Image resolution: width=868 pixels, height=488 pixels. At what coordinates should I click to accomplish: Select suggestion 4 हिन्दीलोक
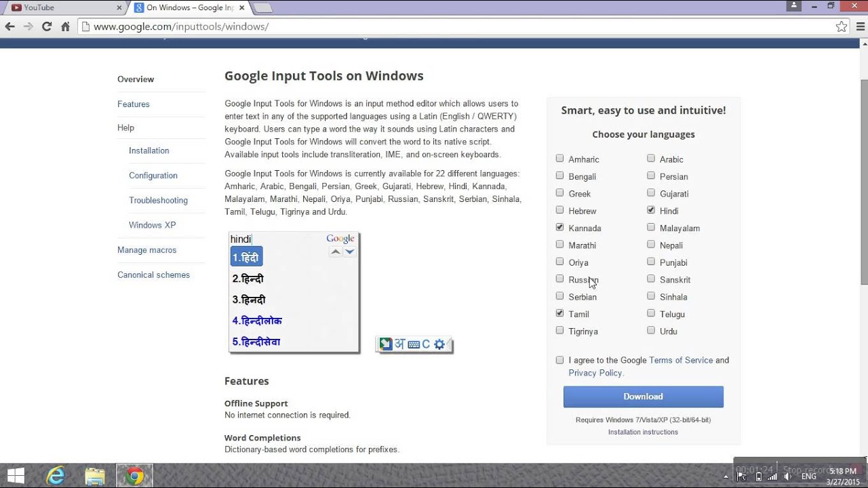[x=257, y=321]
